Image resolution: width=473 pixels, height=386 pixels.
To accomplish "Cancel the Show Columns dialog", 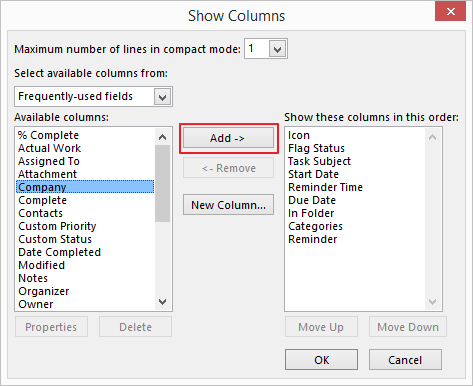I will 405,360.
